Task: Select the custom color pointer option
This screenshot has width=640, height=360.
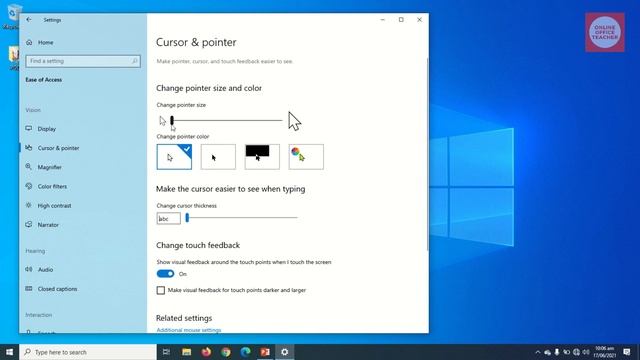Action: (x=306, y=157)
